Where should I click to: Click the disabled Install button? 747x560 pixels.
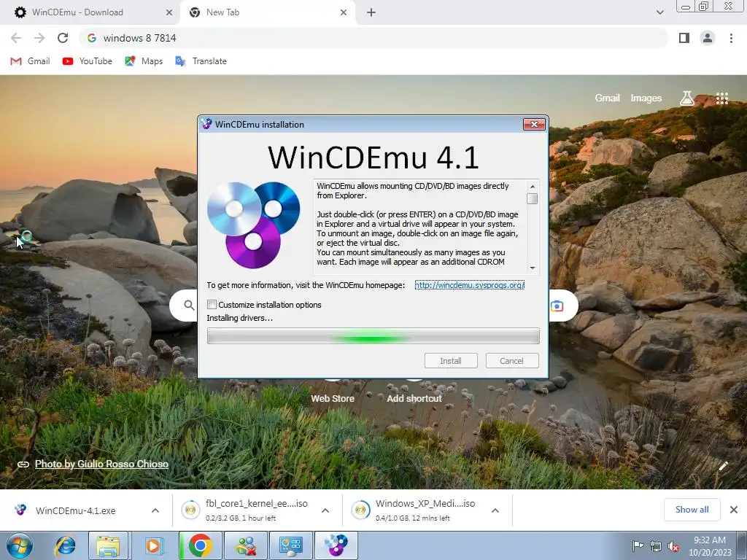[x=451, y=360]
